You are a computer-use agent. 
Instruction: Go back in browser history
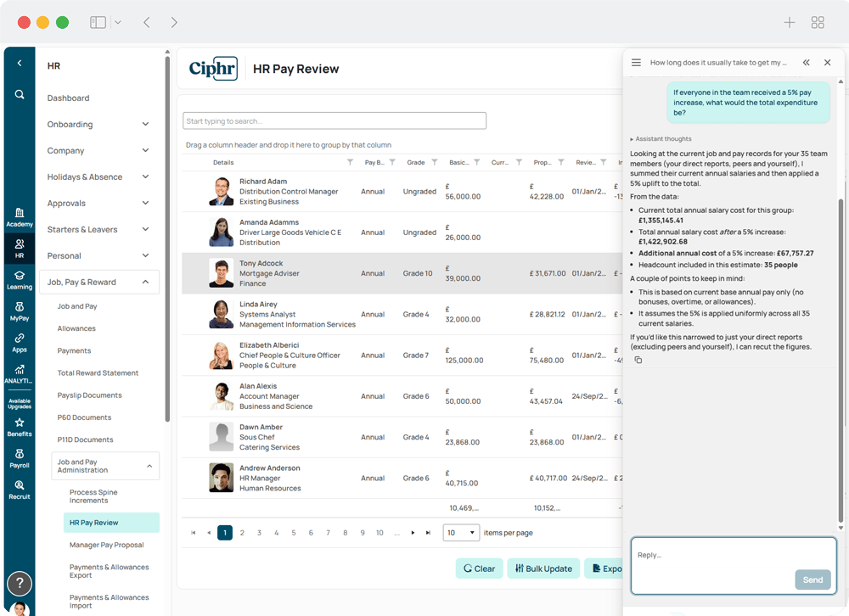point(146,22)
